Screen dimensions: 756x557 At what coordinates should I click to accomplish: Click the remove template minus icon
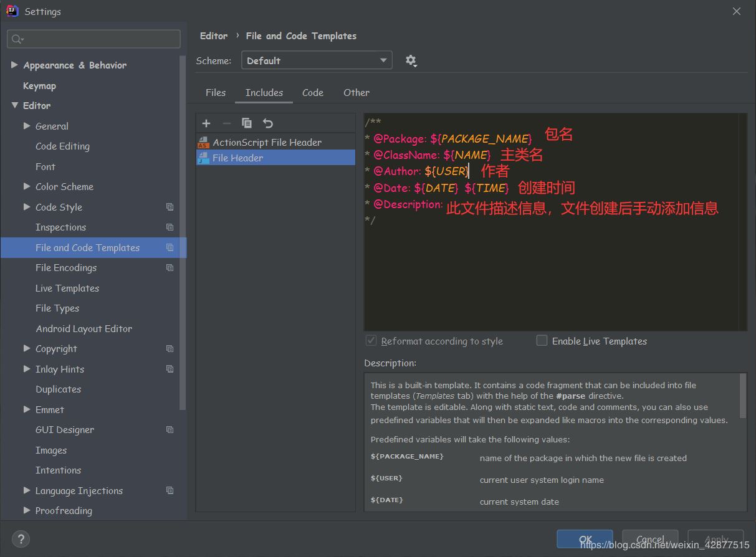[x=226, y=123]
